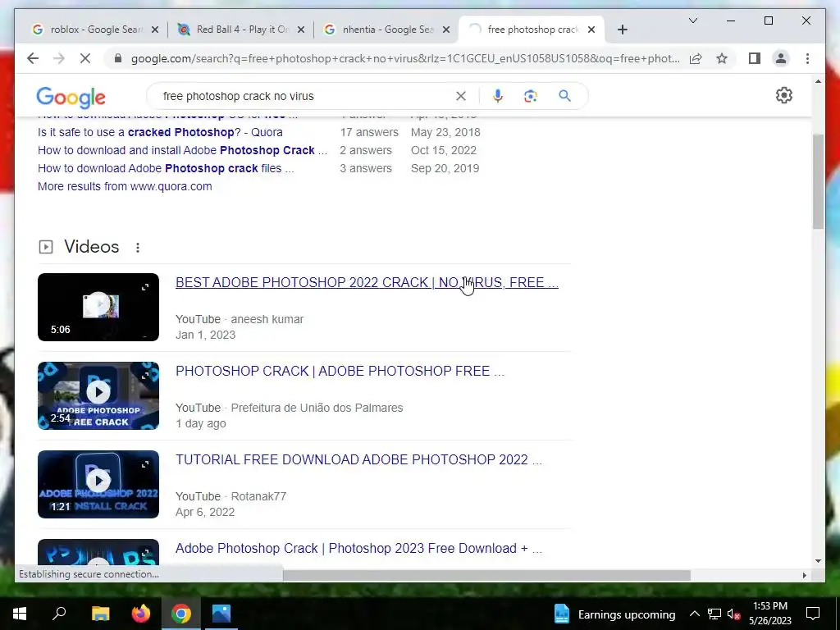Open a new browser tab
The height and width of the screenshot is (630, 840).
tap(622, 30)
